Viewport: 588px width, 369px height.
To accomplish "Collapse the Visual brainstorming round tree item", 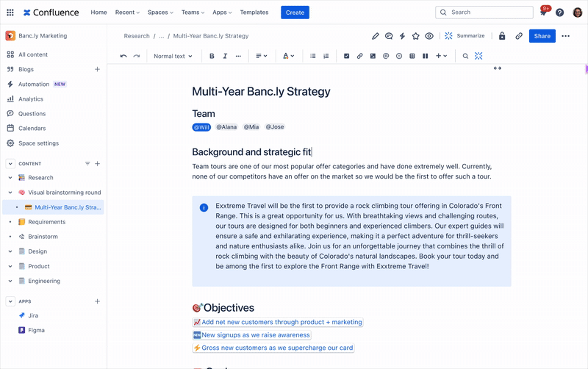I will tap(10, 193).
